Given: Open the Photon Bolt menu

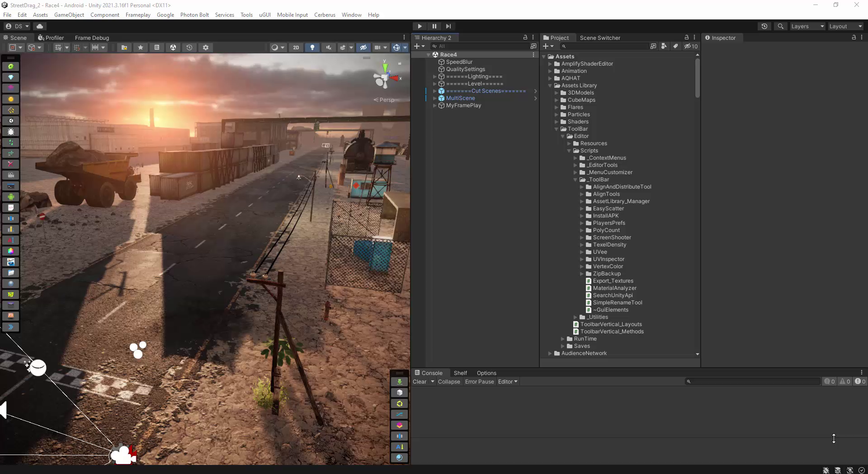Looking at the screenshot, I should 194,15.
